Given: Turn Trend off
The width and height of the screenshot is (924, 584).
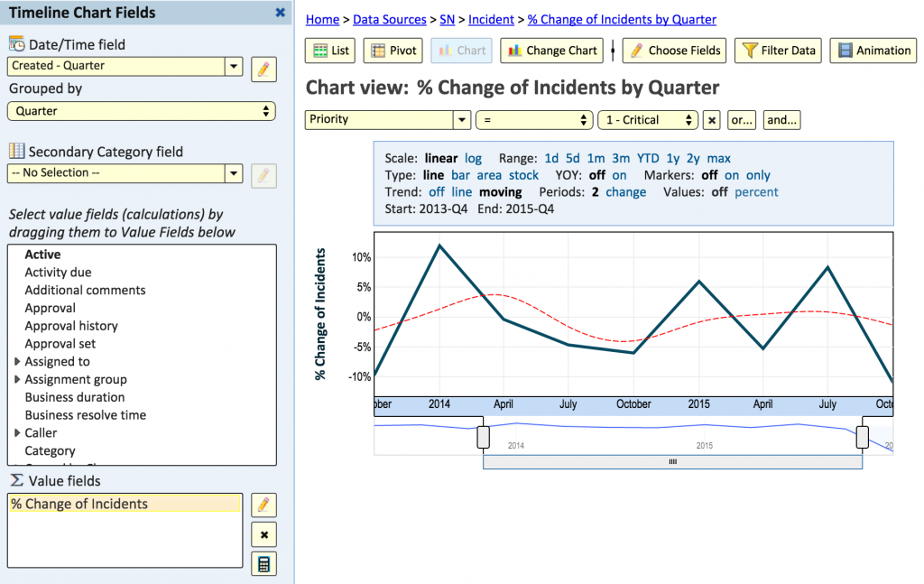Looking at the screenshot, I should click(x=437, y=192).
